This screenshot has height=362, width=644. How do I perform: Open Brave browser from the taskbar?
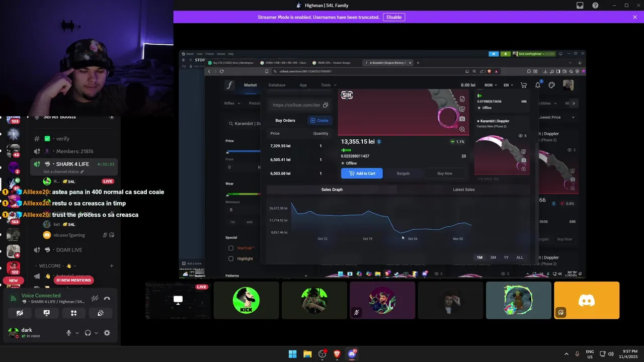pyautogui.click(x=337, y=354)
